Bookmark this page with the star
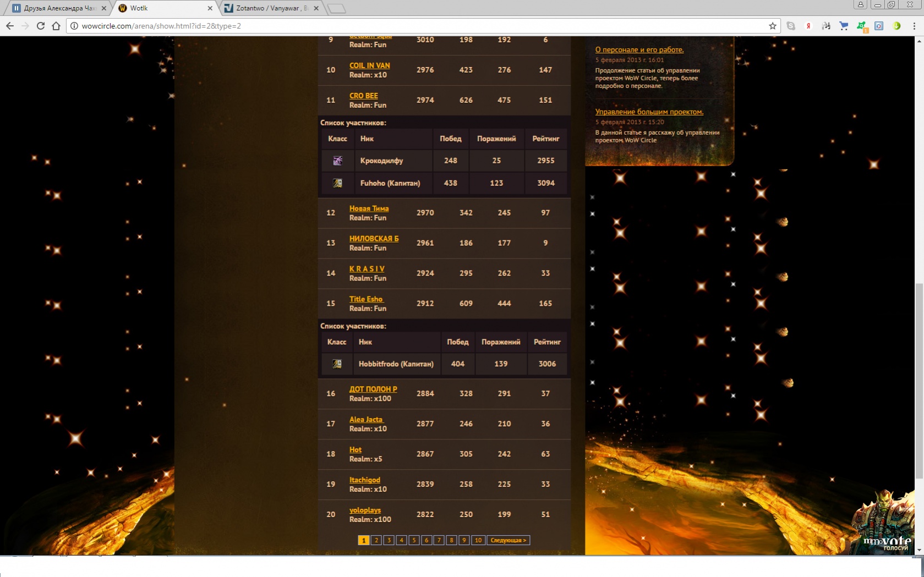The width and height of the screenshot is (924, 577). [x=773, y=26]
